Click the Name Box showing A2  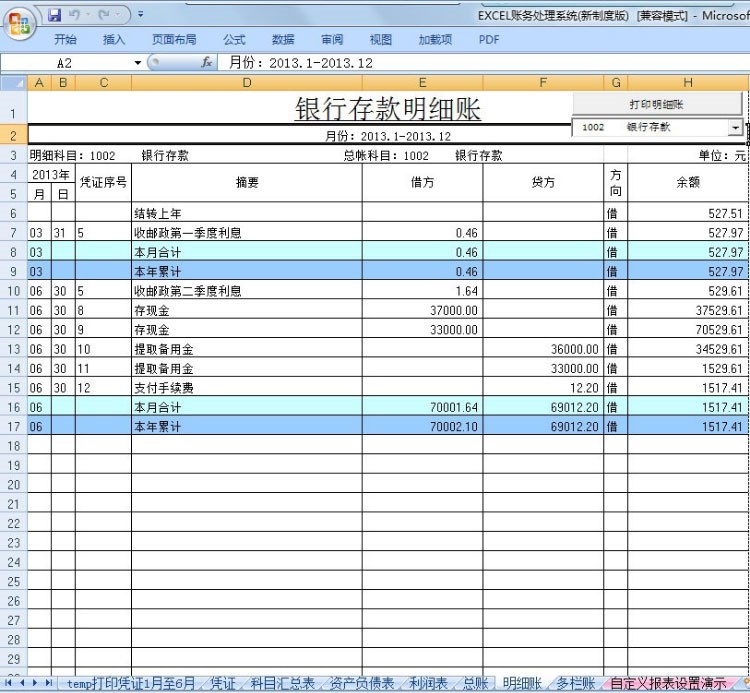(x=65, y=63)
